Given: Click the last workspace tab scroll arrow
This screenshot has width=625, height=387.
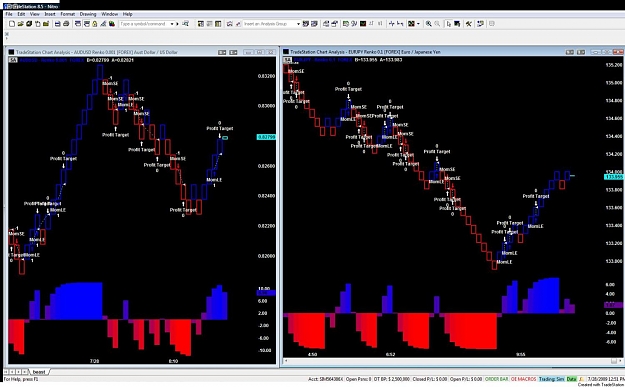Looking at the screenshot, I should [x=24, y=372].
